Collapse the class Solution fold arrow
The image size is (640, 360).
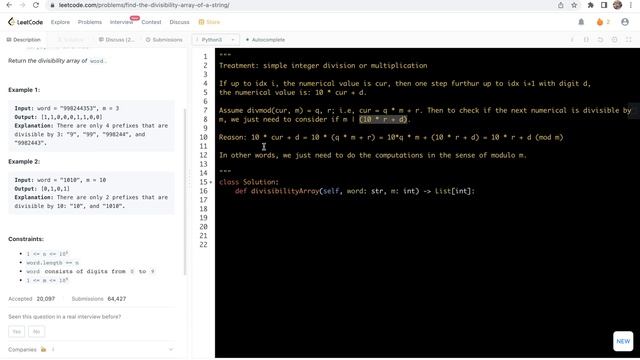tap(211, 182)
